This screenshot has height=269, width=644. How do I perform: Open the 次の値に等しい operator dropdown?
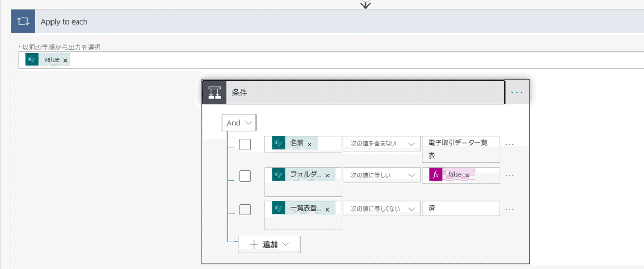[382, 175]
